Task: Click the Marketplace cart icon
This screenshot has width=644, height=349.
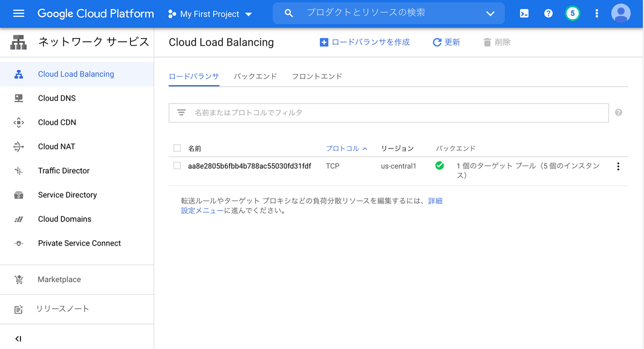Action: coord(19,280)
